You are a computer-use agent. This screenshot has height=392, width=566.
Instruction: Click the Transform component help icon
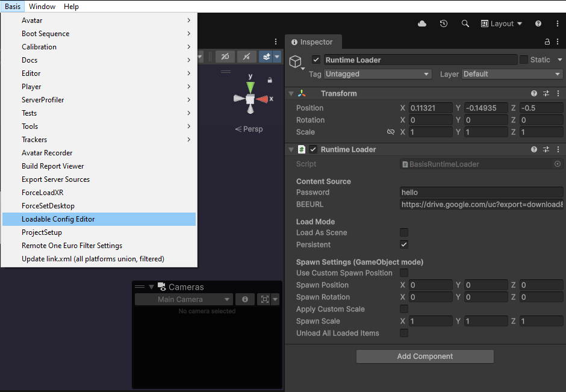click(x=533, y=93)
